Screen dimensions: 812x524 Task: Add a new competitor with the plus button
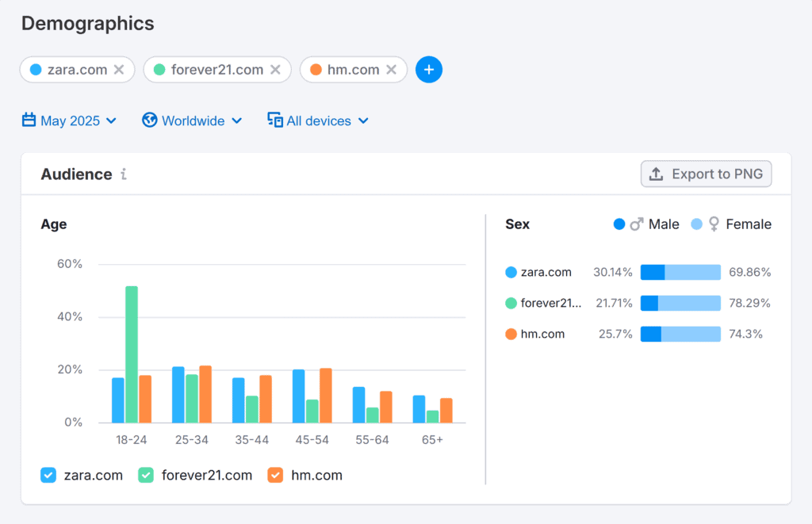coord(429,70)
